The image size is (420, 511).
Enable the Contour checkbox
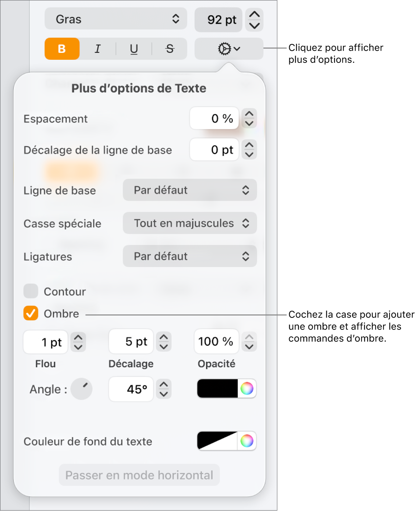pyautogui.click(x=30, y=291)
